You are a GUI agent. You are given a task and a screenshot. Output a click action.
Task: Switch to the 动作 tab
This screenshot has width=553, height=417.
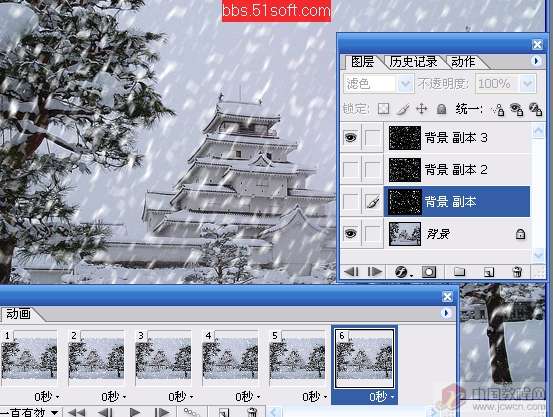point(463,62)
